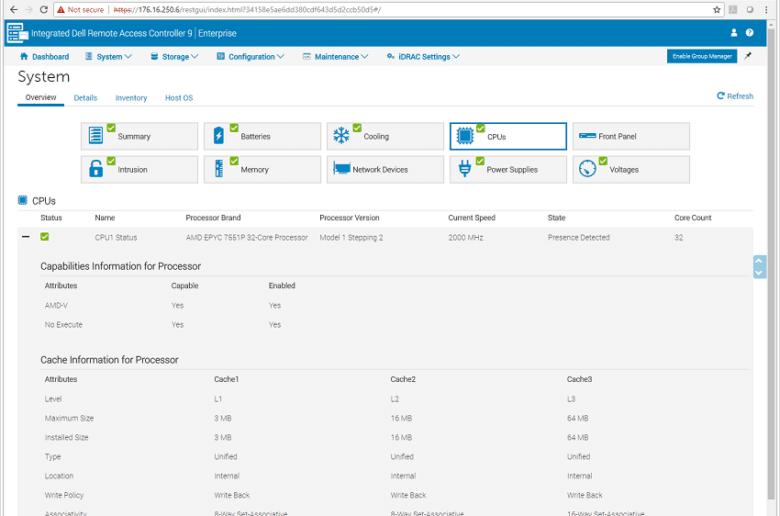Click the 'No Execute' attribute label
This screenshot has width=780, height=516.
[x=64, y=325]
